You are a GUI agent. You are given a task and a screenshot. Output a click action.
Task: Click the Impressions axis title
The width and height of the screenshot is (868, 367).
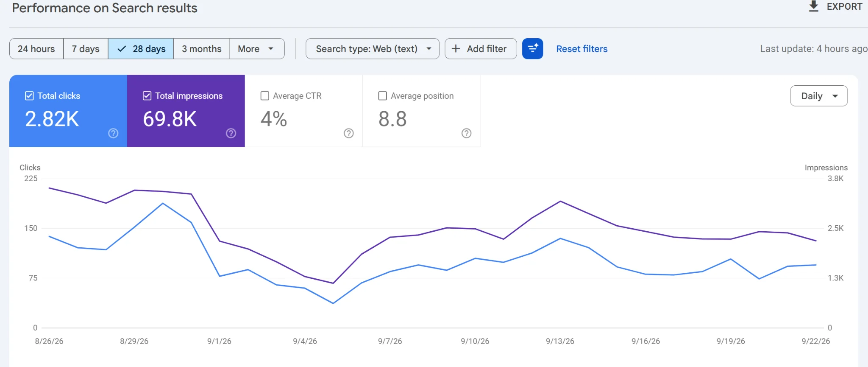coord(826,168)
